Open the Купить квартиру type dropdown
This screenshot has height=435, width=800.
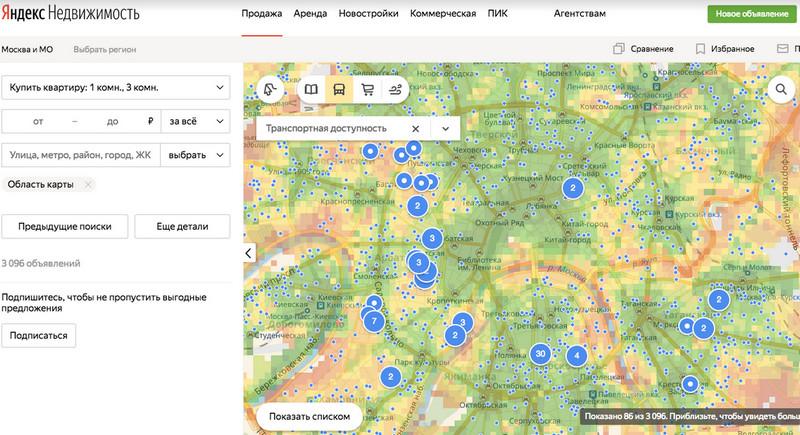point(116,88)
